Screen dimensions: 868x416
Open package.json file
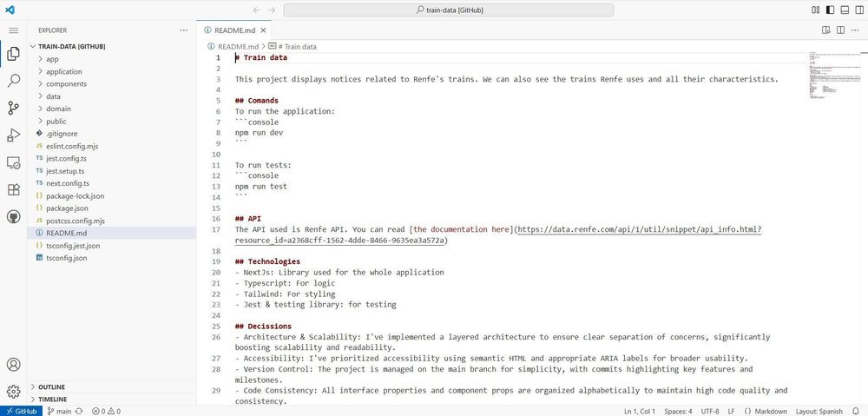(111, 208)
